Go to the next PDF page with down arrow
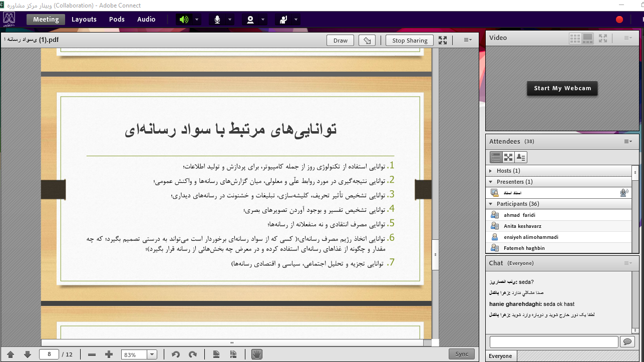This screenshot has width=644, height=362. tap(28, 354)
